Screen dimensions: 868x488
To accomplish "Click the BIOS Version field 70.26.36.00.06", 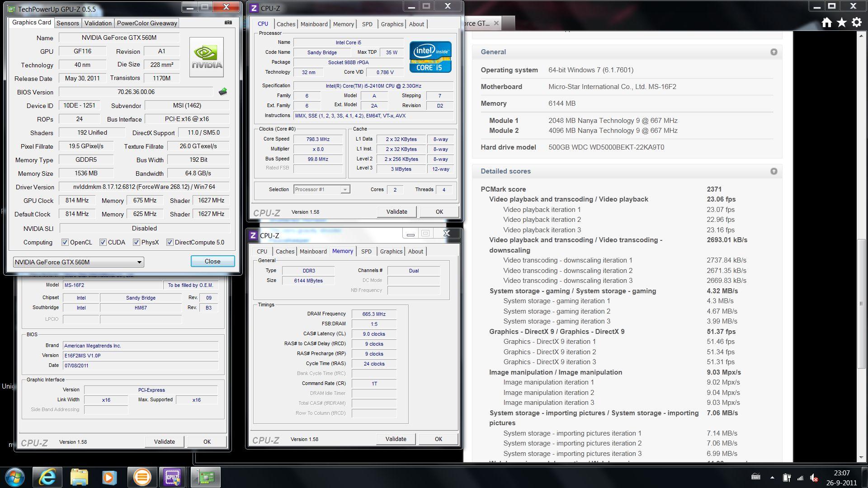I will pyautogui.click(x=136, y=92).
